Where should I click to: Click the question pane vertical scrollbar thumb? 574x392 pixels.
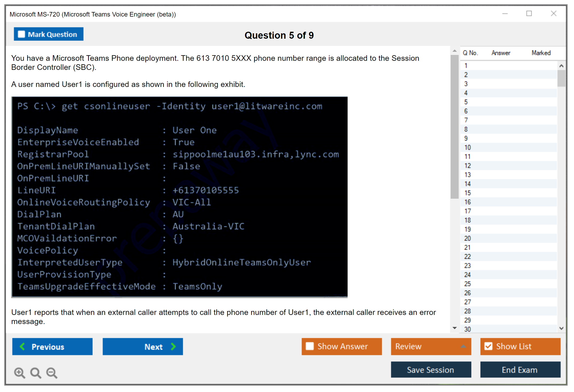(x=454, y=127)
